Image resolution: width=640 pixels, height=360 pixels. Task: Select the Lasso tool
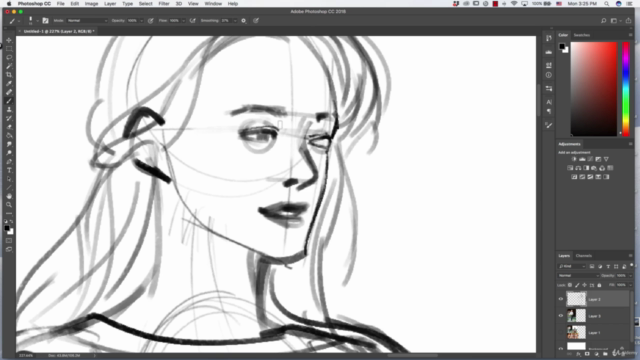[9, 57]
